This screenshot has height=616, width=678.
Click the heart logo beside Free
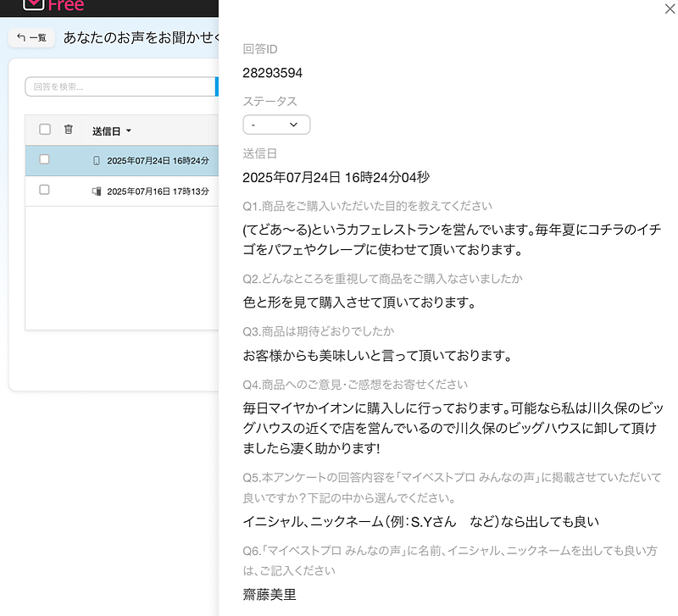[x=32, y=5]
